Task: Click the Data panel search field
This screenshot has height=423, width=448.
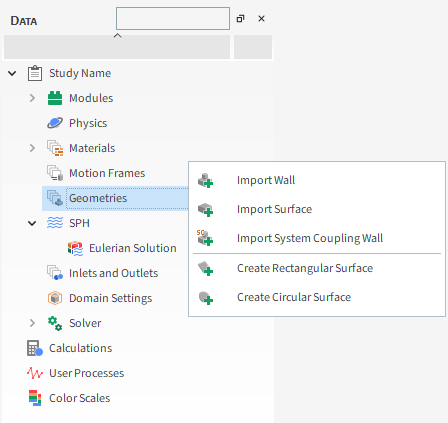Action: [x=173, y=19]
